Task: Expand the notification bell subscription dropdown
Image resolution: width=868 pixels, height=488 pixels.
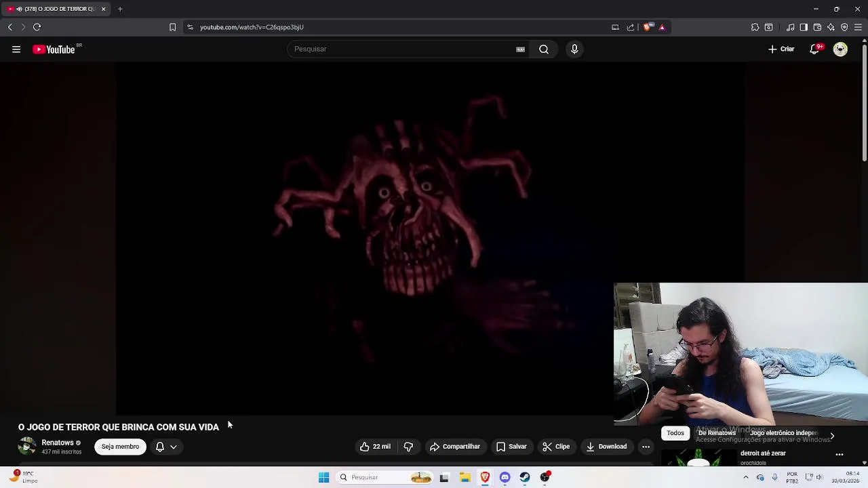Action: pos(166,447)
